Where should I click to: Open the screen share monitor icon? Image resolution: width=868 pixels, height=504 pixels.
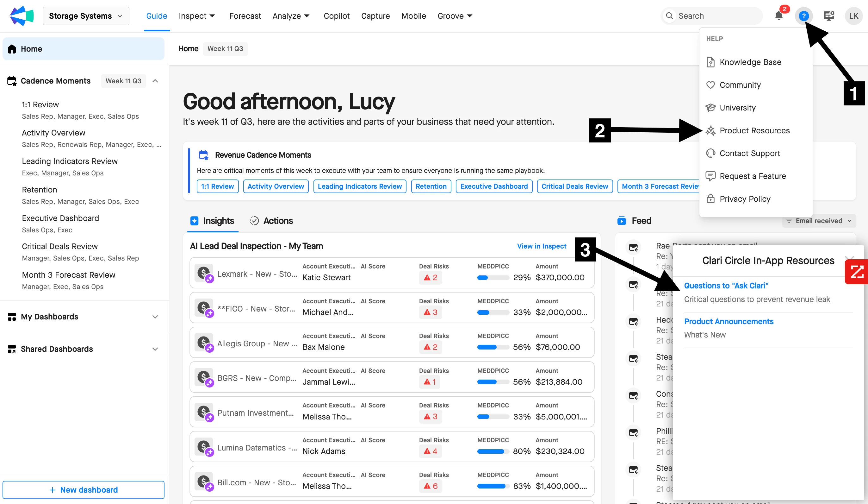click(829, 16)
